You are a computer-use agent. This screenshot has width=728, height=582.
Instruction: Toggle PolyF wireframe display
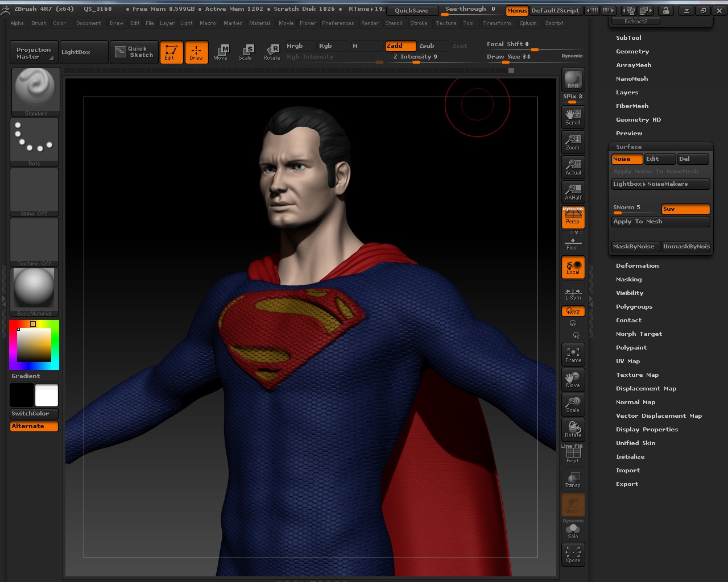pos(573,455)
